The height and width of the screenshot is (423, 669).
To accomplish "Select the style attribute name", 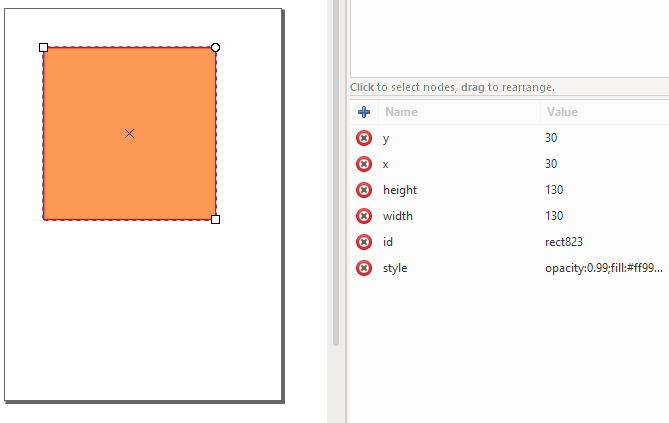I will 395,268.
